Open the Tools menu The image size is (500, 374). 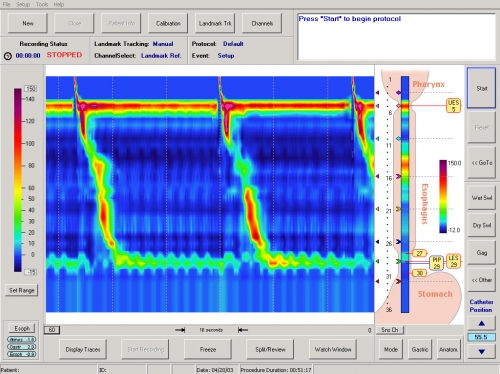pyautogui.click(x=42, y=4)
